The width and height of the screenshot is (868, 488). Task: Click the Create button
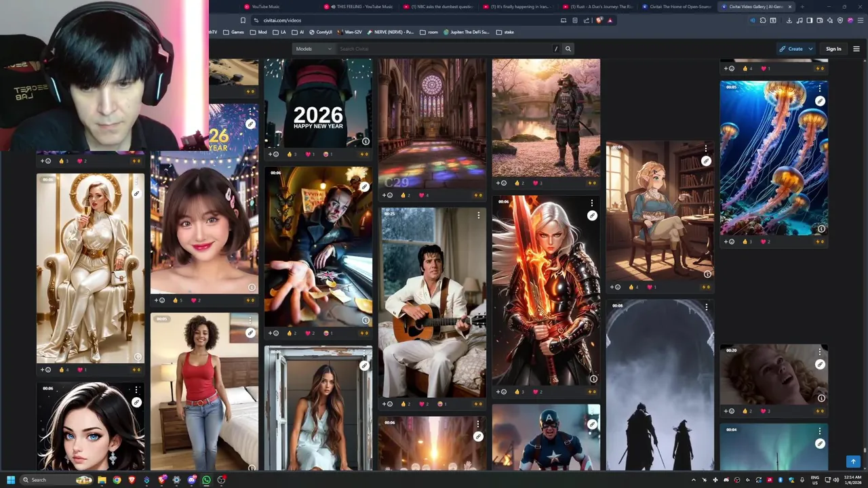point(791,49)
